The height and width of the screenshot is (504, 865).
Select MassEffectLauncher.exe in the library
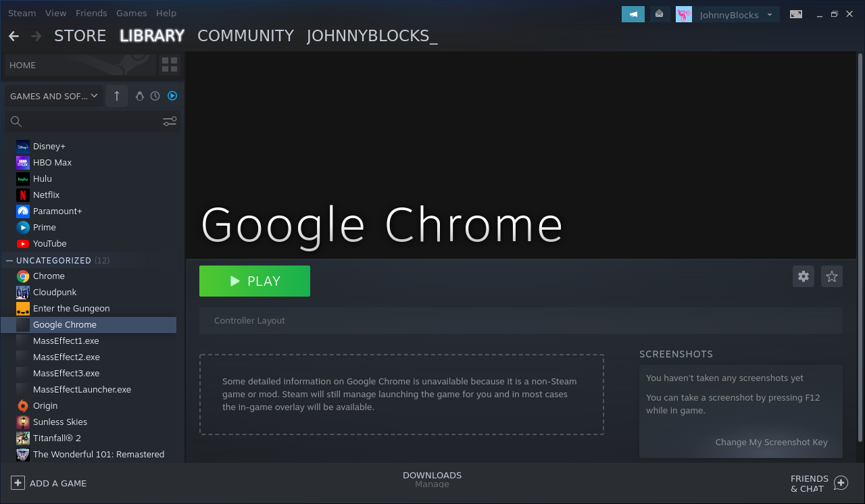89,389
